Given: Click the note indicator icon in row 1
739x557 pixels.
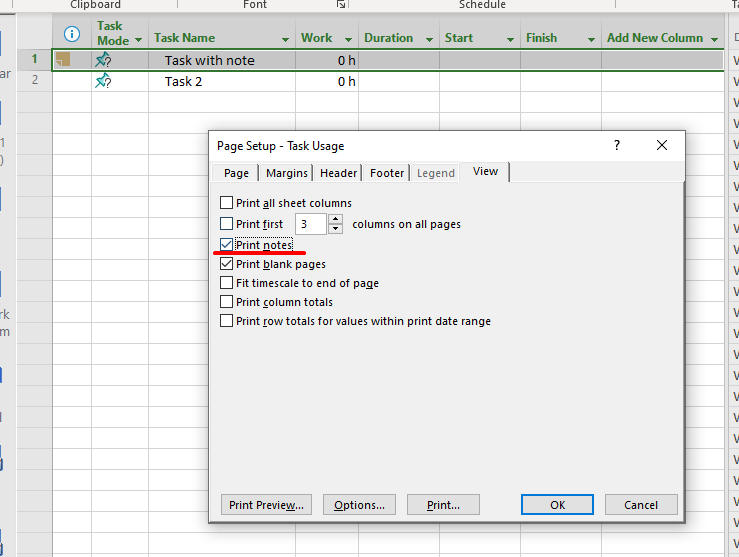Looking at the screenshot, I should tap(63, 60).
